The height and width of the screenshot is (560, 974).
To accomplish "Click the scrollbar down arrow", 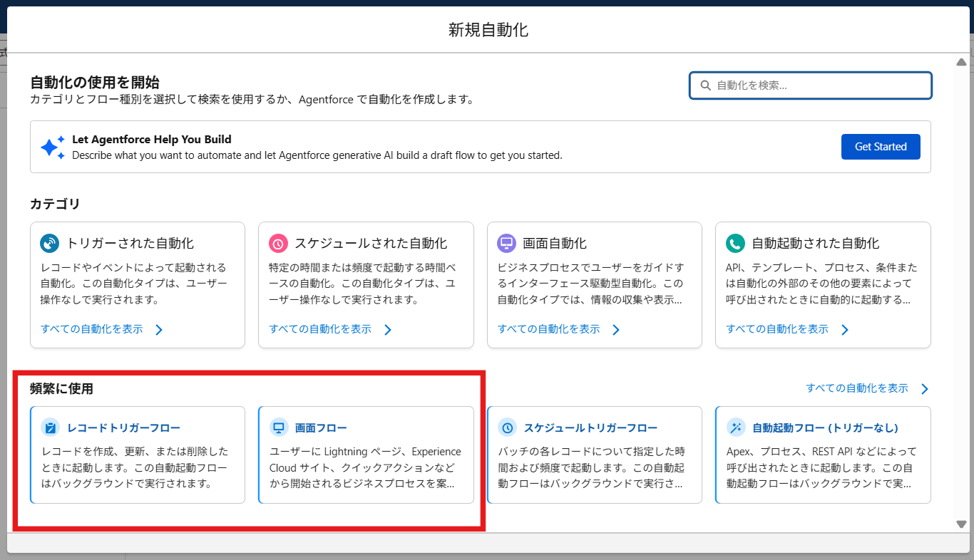I will [x=960, y=524].
